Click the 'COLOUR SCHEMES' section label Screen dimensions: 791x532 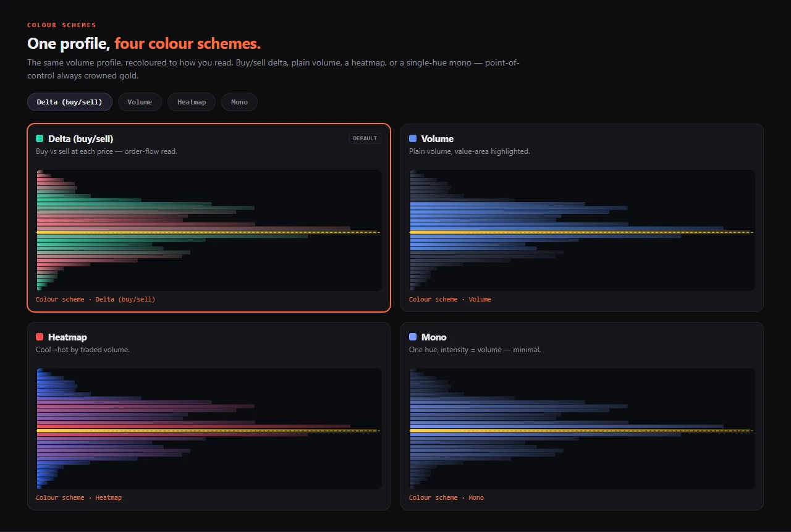[x=62, y=25]
